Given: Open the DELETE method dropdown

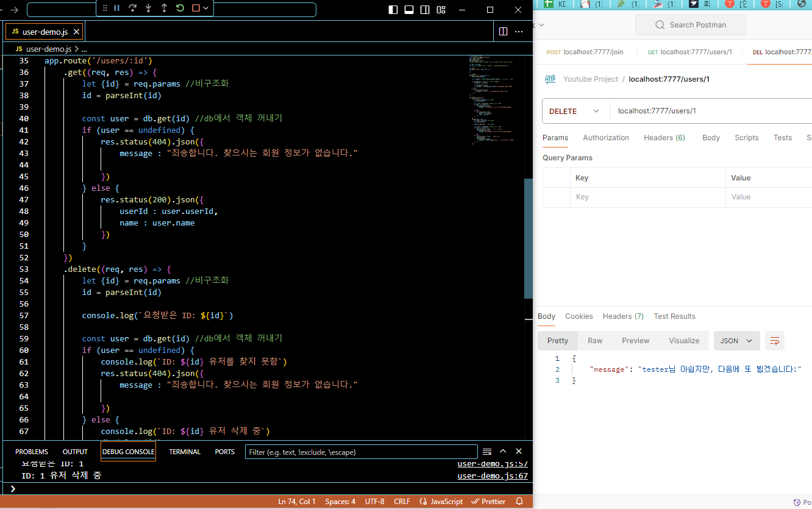Looking at the screenshot, I should pyautogui.click(x=575, y=111).
